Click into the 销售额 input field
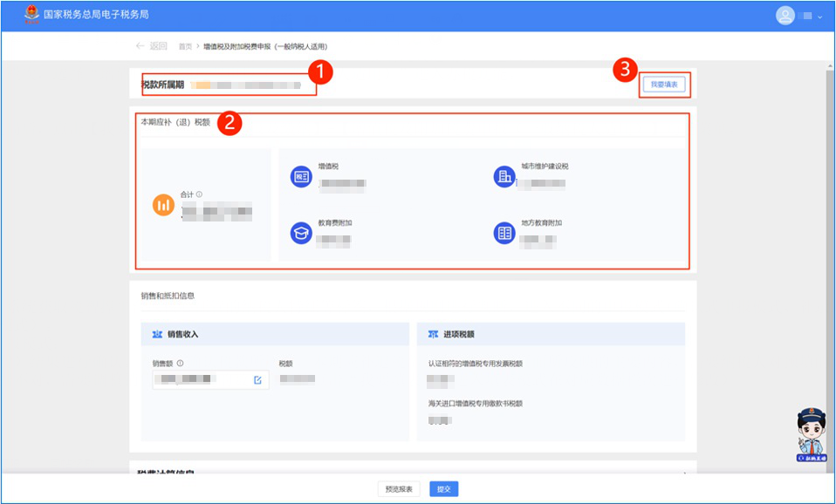 201,380
